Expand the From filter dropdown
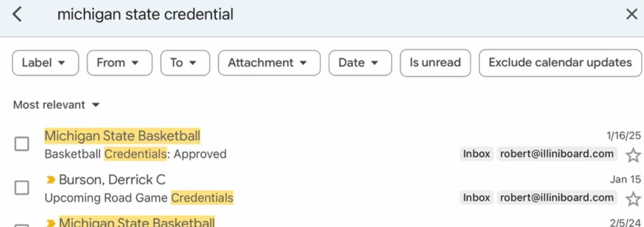Image resolution: width=644 pixels, height=227 pixels. (119, 63)
